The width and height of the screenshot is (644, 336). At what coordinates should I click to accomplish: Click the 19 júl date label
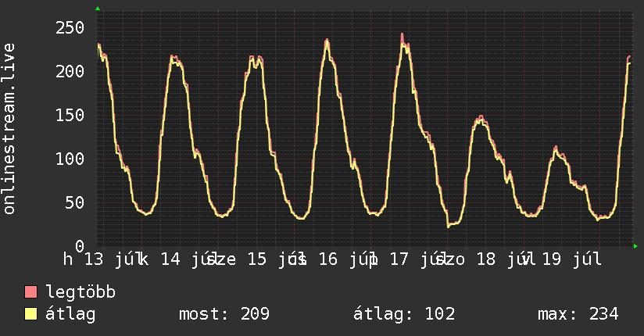[572, 259]
